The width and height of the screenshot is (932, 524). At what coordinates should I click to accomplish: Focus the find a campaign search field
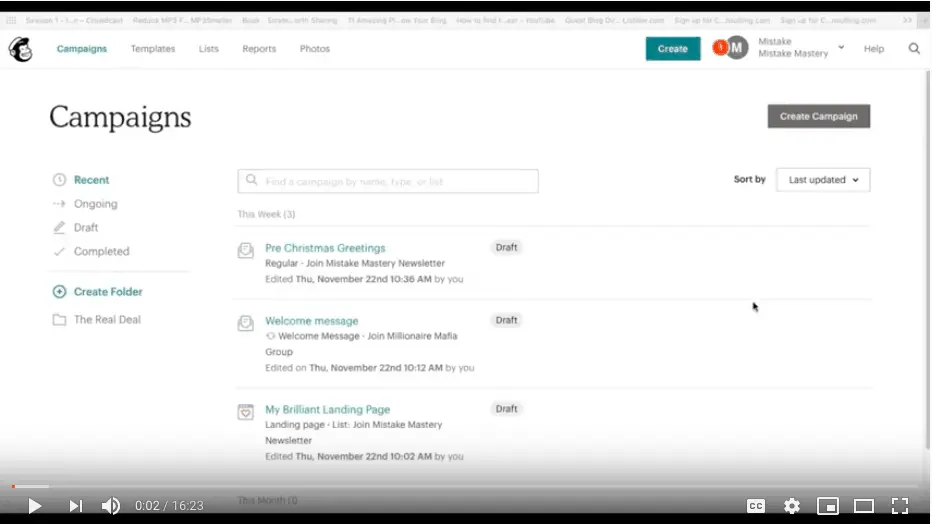click(x=388, y=181)
